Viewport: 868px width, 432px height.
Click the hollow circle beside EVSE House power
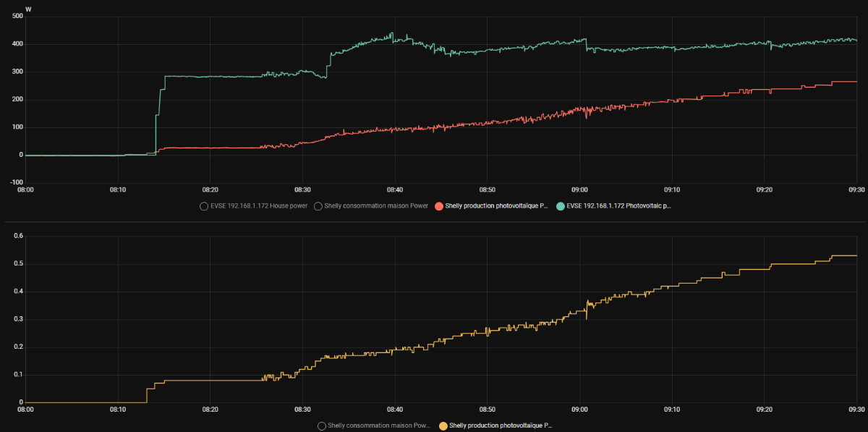coord(204,206)
